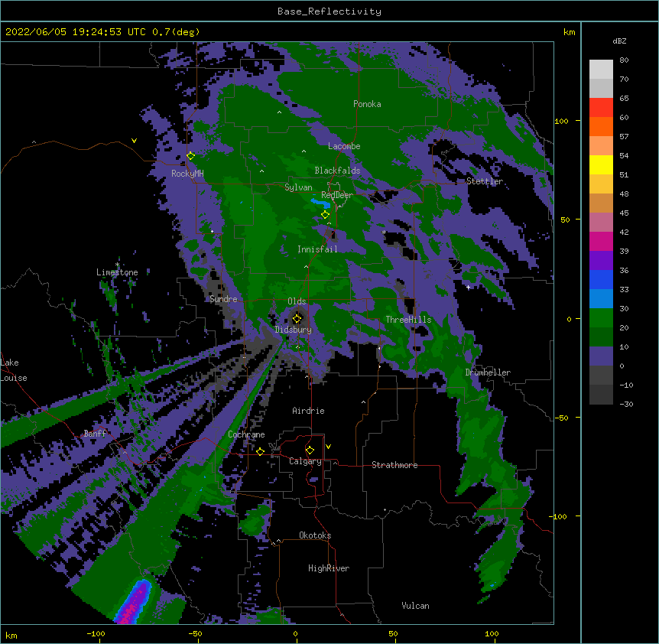Image resolution: width=659 pixels, height=644 pixels.
Task: Click the ThreeHills label
Action: (x=408, y=320)
